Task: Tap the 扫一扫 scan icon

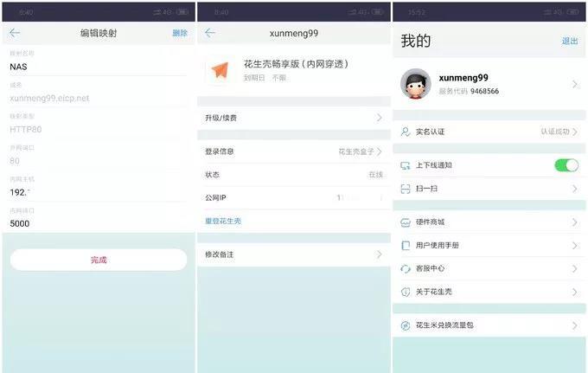Action: pyautogui.click(x=406, y=189)
